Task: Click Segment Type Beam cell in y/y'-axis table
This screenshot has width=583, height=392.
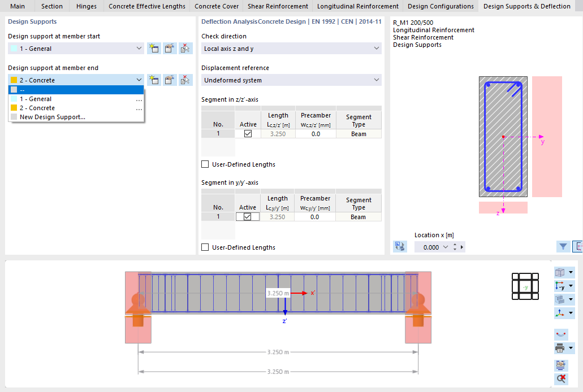Action: coord(358,217)
